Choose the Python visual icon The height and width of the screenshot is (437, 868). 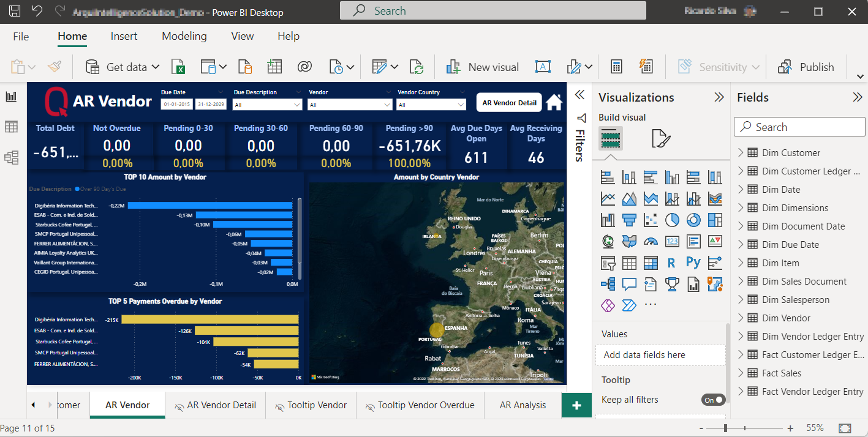click(693, 263)
